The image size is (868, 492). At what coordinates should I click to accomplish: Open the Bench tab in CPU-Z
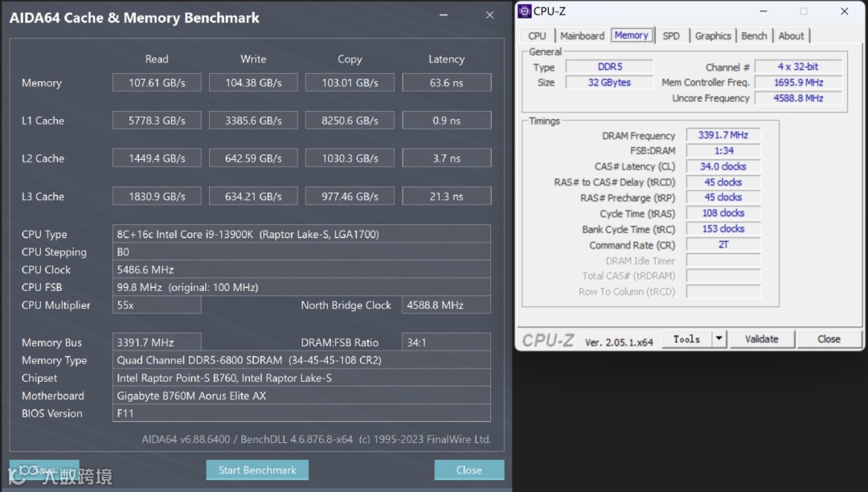pyautogui.click(x=754, y=36)
